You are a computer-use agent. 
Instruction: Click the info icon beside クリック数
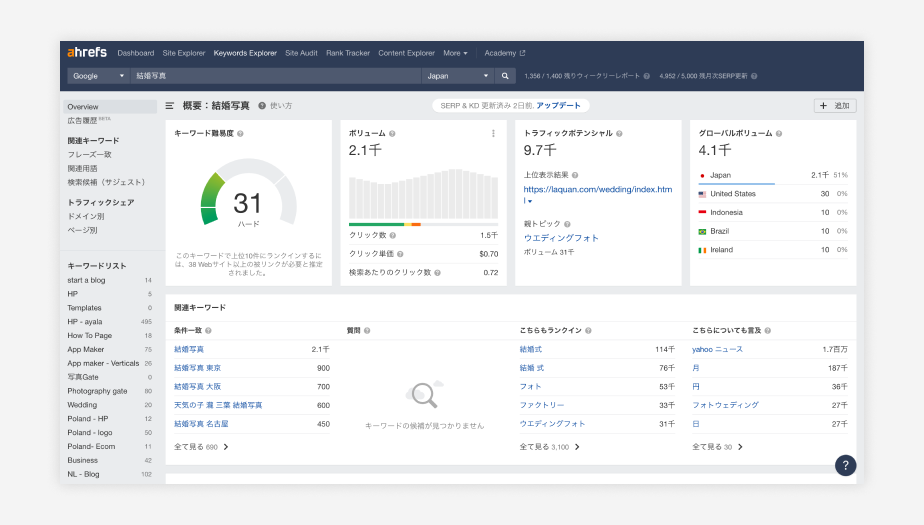[x=393, y=235]
